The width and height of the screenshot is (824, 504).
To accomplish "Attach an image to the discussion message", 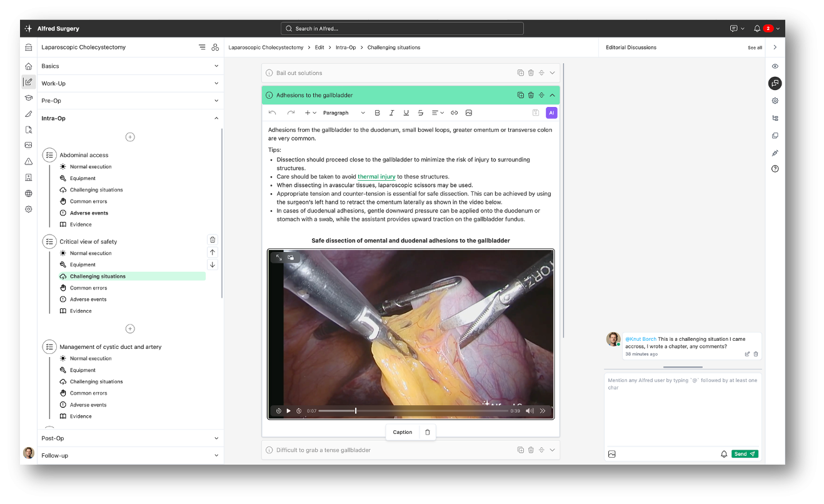I will (x=612, y=454).
